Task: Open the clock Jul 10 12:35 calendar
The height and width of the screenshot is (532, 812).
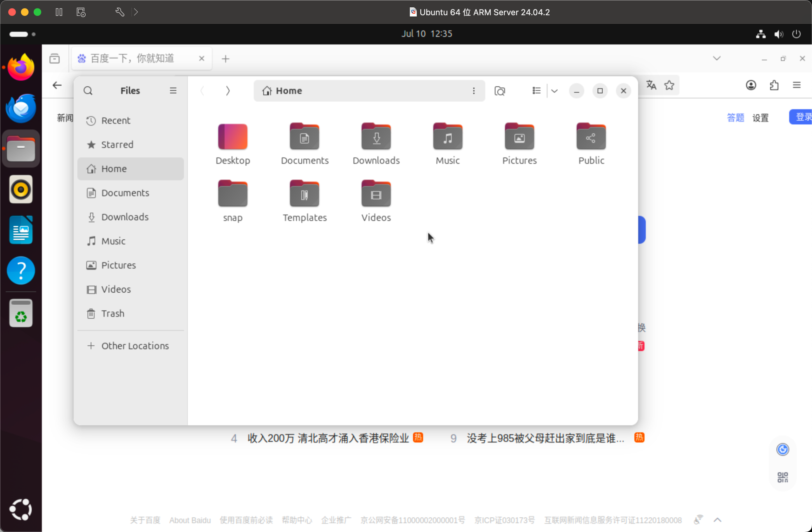Action: pos(427,34)
